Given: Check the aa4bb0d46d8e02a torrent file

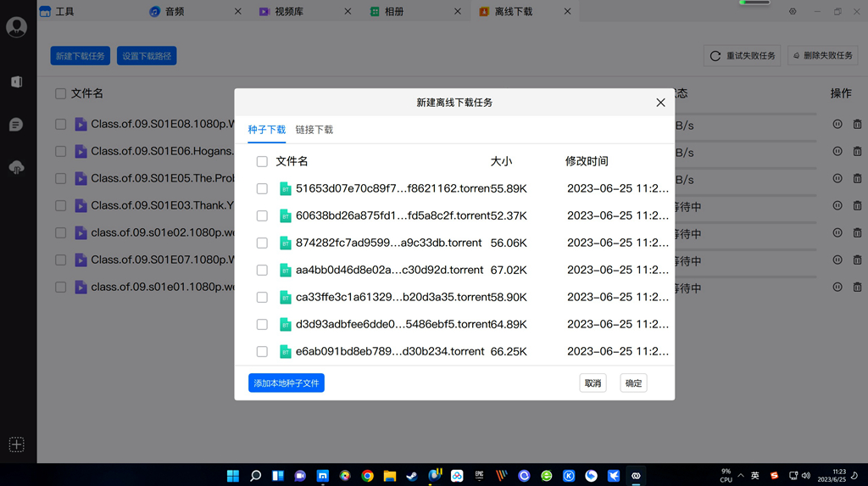Looking at the screenshot, I should (x=262, y=271).
